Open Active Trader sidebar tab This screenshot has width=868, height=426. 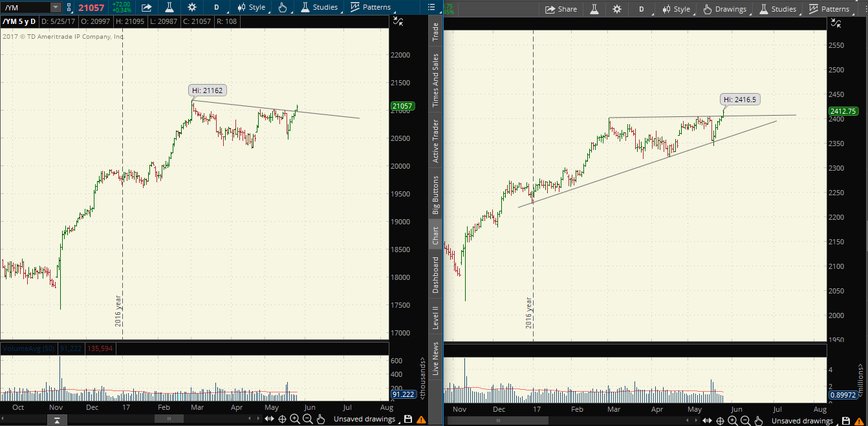tap(435, 140)
